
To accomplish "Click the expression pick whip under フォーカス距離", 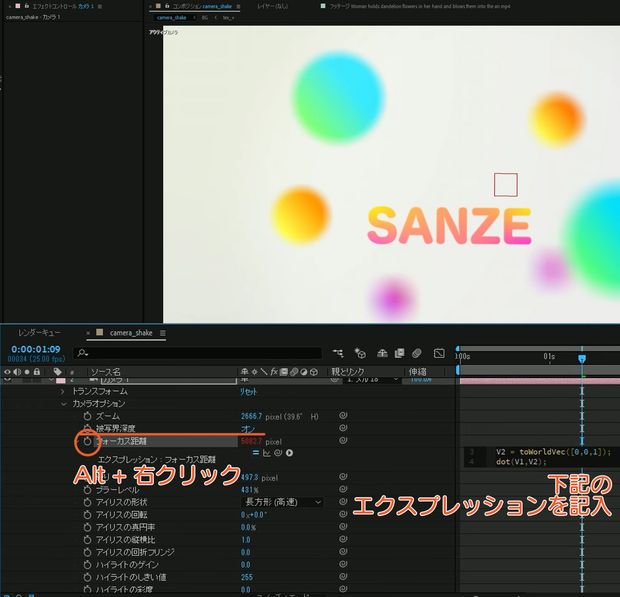I will click(278, 453).
